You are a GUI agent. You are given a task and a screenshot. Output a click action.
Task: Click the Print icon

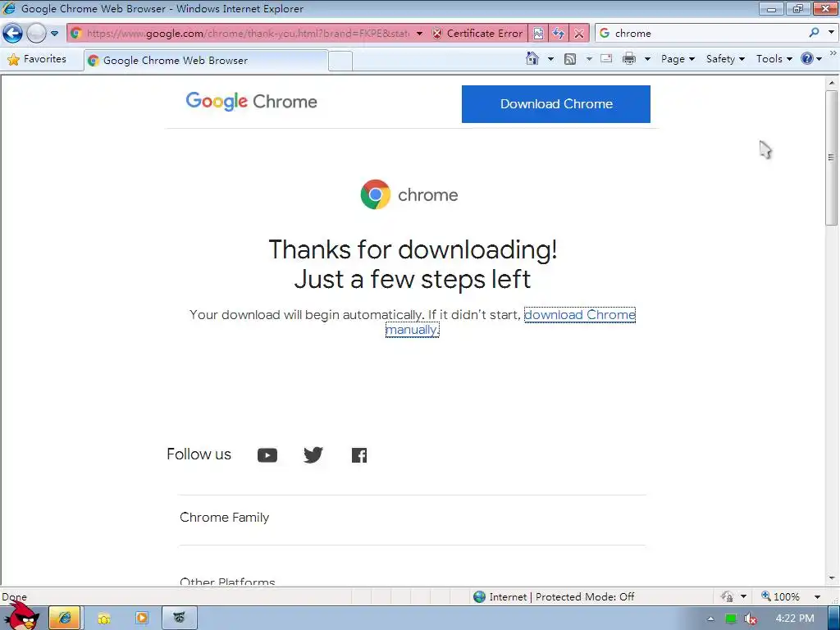click(x=629, y=58)
